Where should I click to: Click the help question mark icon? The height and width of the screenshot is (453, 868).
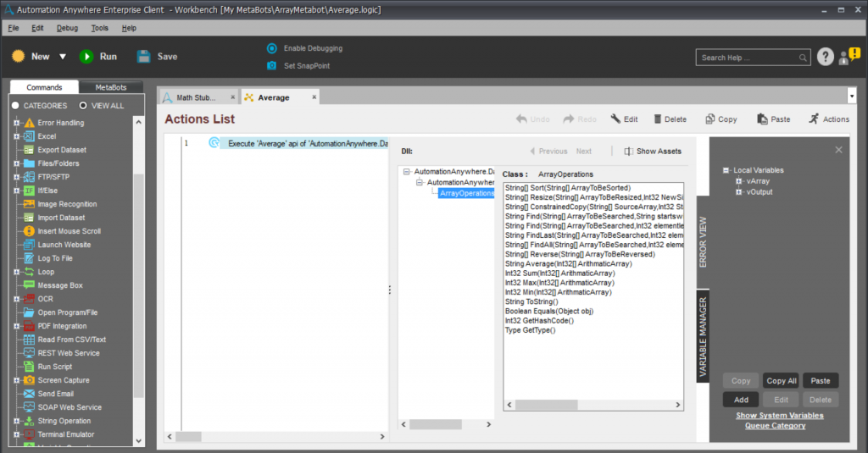point(826,57)
